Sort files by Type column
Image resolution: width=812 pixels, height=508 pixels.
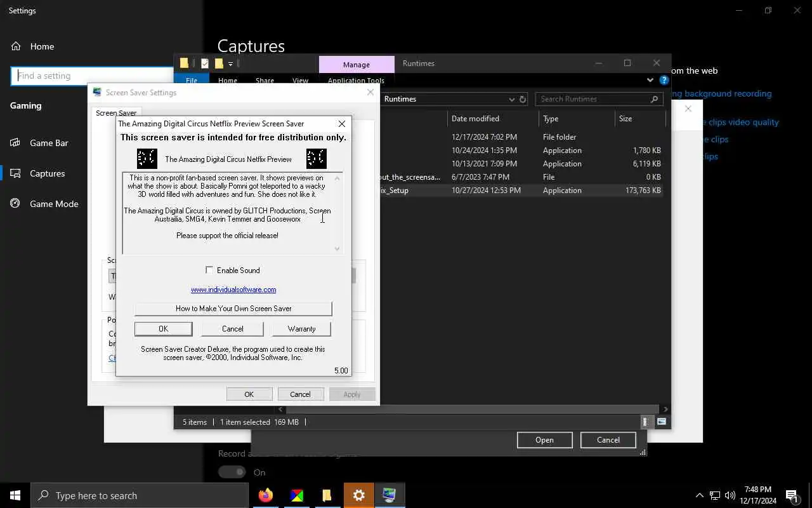pos(577,119)
